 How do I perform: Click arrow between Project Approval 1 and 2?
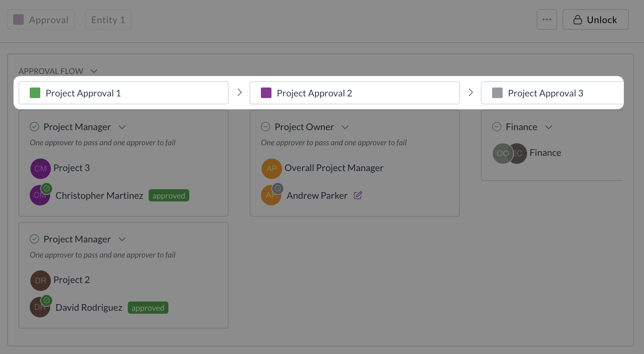coord(239,92)
